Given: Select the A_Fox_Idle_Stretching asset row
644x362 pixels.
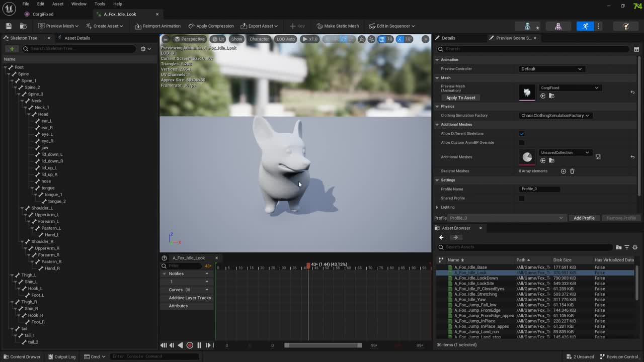Looking at the screenshot, I should click(x=535, y=294).
